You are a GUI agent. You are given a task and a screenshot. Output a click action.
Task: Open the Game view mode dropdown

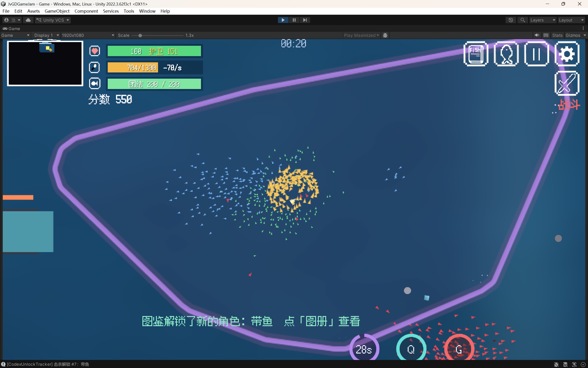click(16, 35)
